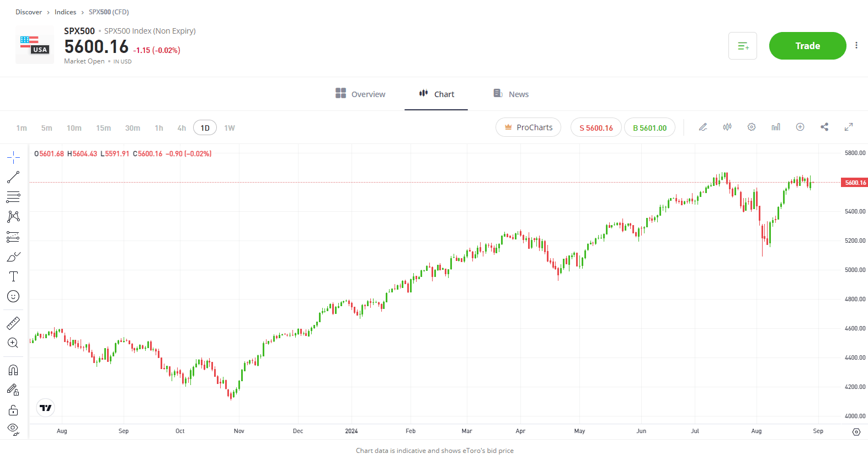Select the 30m timeframe
The height and width of the screenshot is (459, 868).
[132, 128]
